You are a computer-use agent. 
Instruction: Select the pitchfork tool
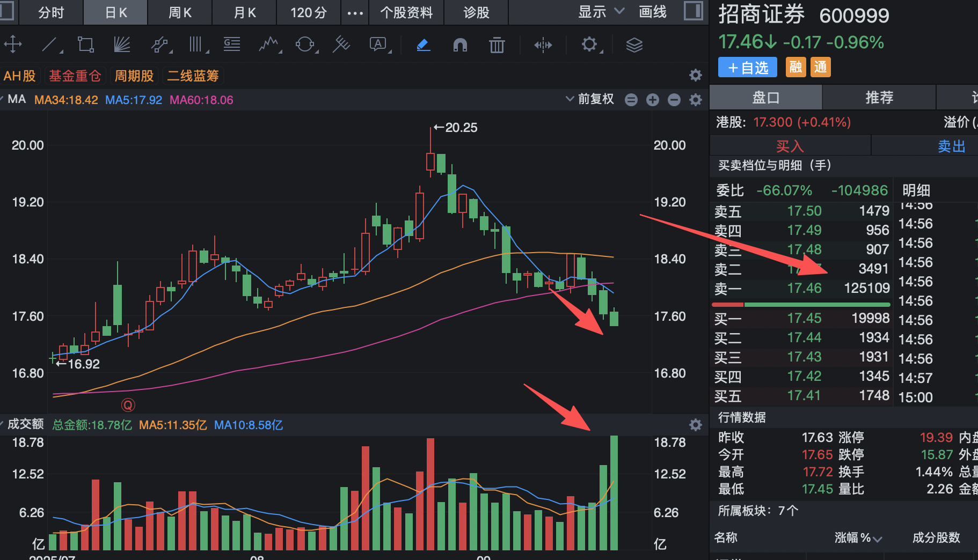[341, 45]
